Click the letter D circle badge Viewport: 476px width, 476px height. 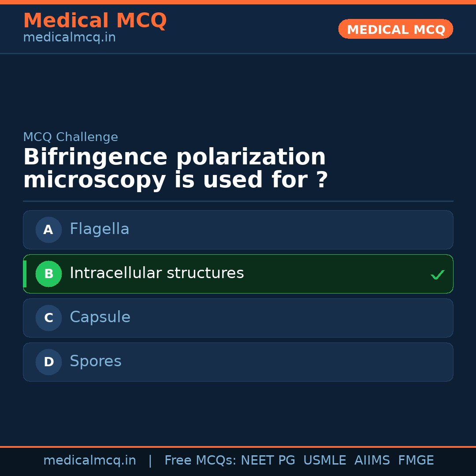tap(48, 362)
